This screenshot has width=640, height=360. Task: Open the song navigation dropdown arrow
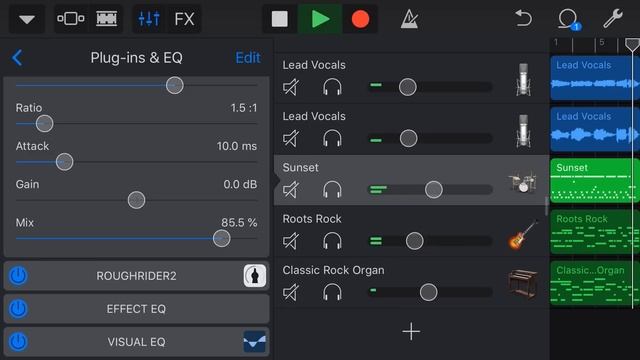coord(27,19)
